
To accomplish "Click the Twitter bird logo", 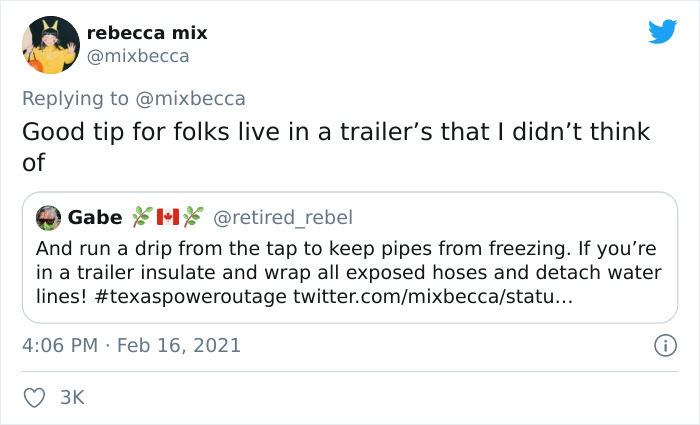I will click(662, 32).
